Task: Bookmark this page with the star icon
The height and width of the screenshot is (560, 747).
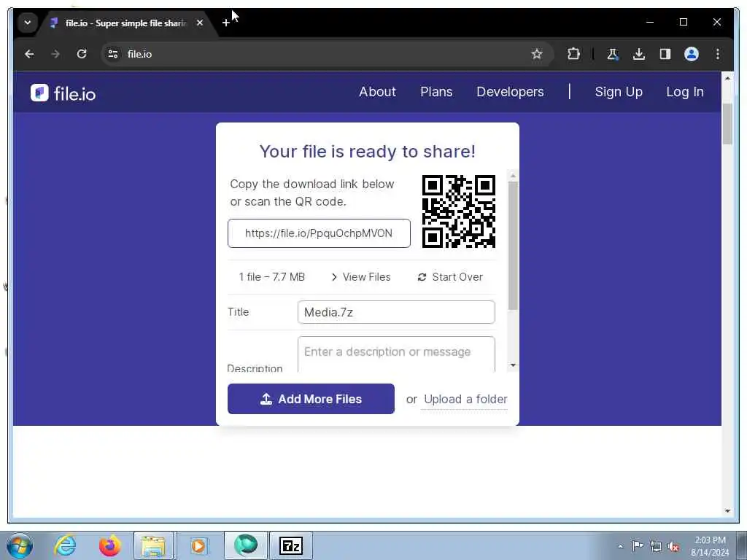Action: pos(537,54)
